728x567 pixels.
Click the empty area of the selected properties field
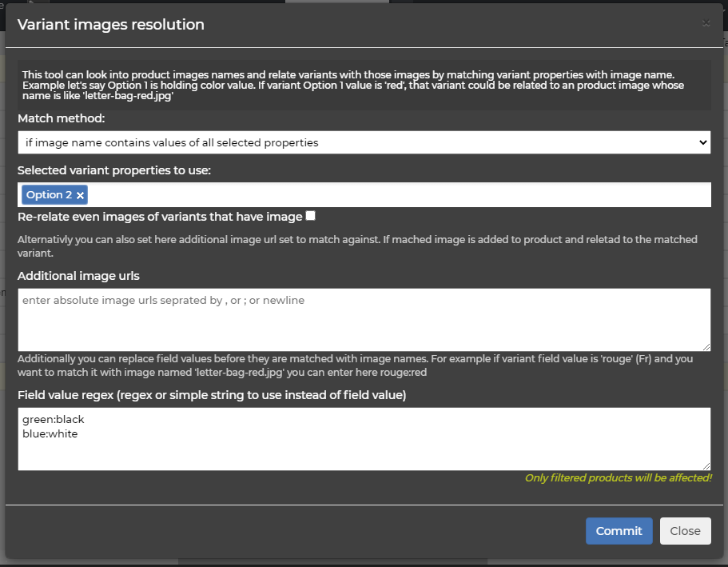pyautogui.click(x=400, y=195)
